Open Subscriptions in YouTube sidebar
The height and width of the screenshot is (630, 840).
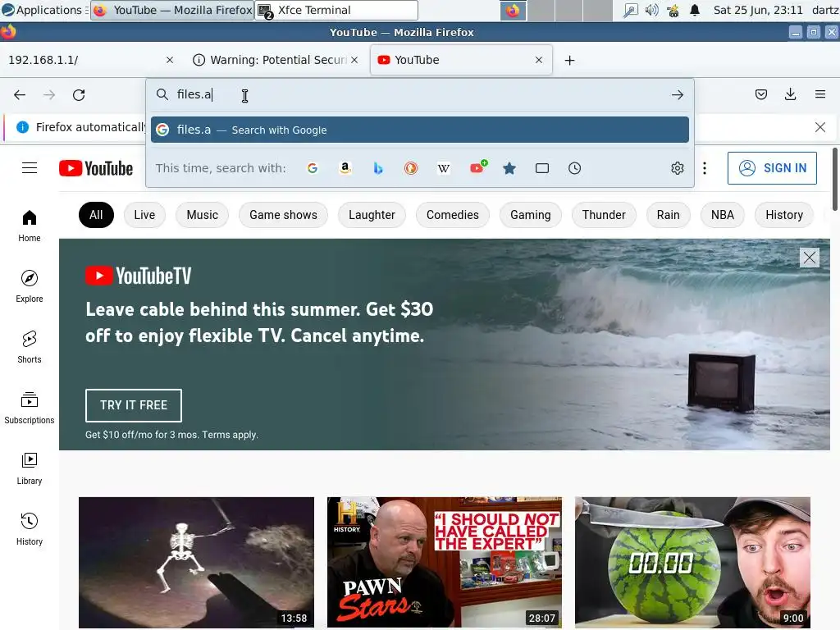click(30, 409)
